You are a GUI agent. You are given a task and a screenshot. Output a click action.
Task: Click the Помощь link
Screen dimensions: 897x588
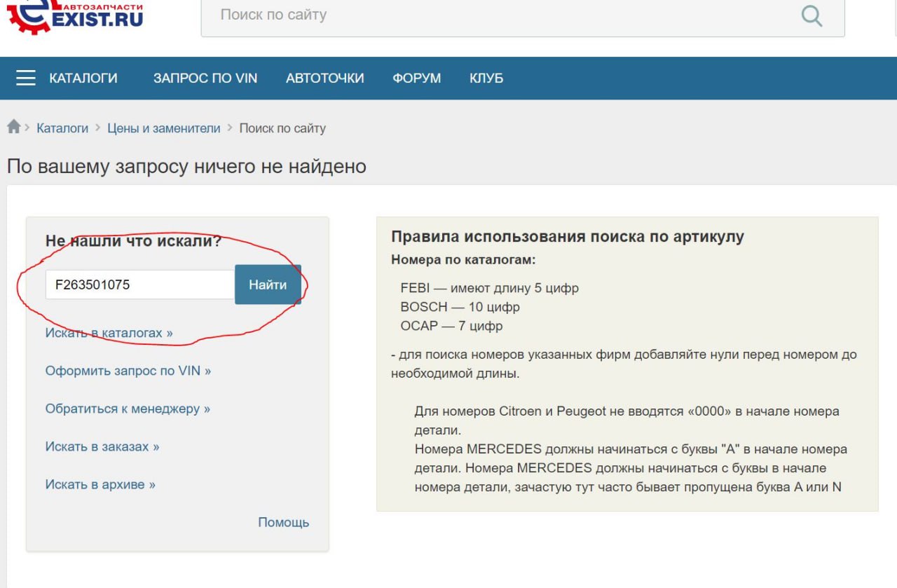(283, 521)
